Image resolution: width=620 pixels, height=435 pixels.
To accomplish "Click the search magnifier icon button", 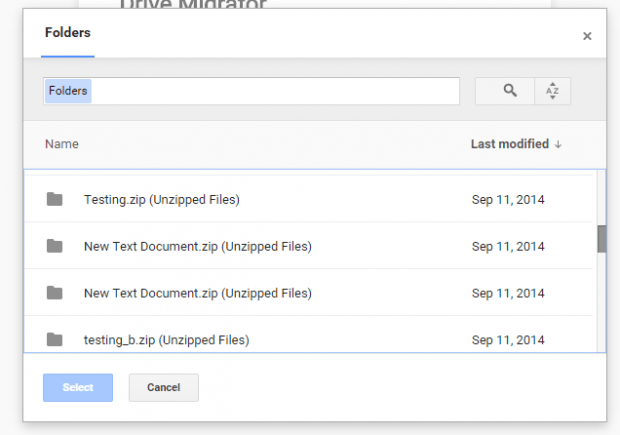I will click(510, 91).
